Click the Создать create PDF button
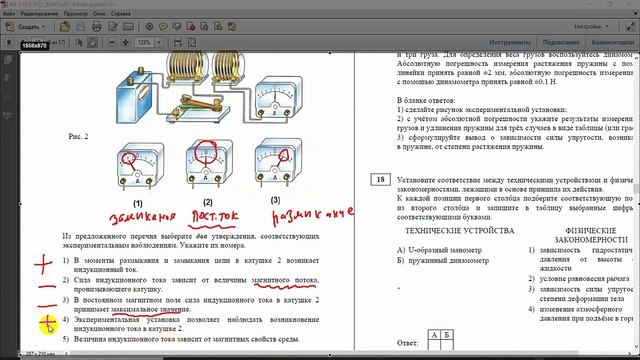Screen dimensions: 640x360 point(24,27)
